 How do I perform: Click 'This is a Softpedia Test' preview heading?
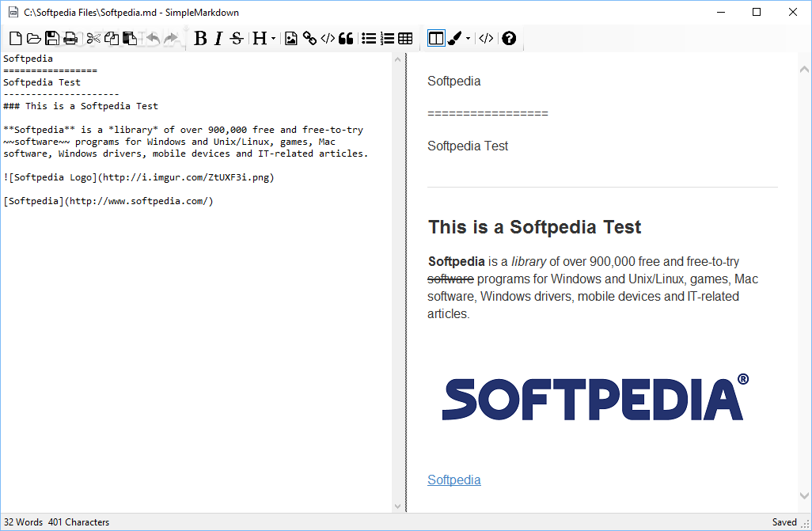(534, 227)
